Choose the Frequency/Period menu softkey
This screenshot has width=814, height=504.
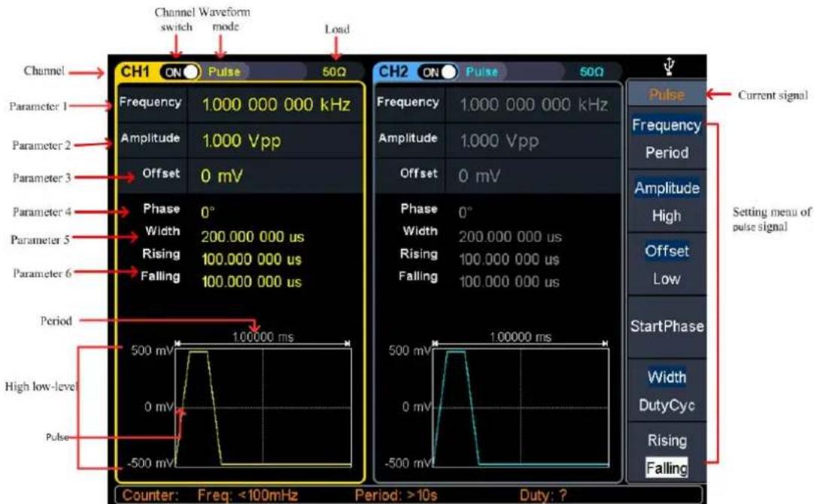pyautogui.click(x=667, y=138)
